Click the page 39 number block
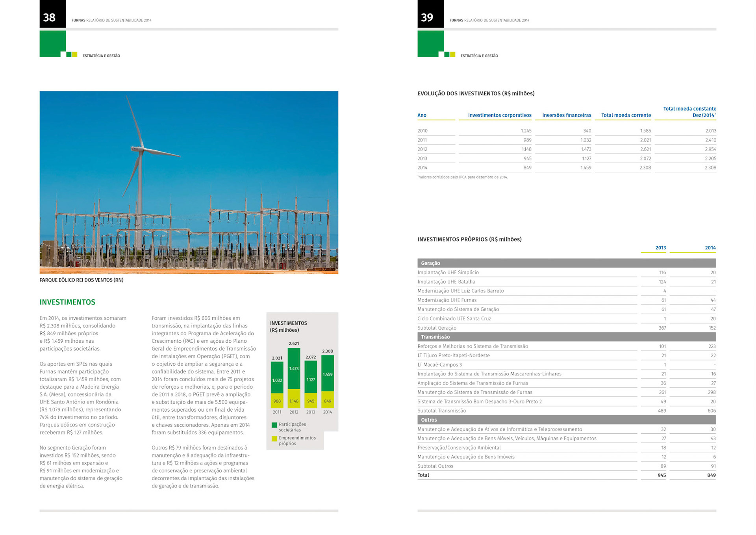The height and width of the screenshot is (535, 756). [x=430, y=14]
